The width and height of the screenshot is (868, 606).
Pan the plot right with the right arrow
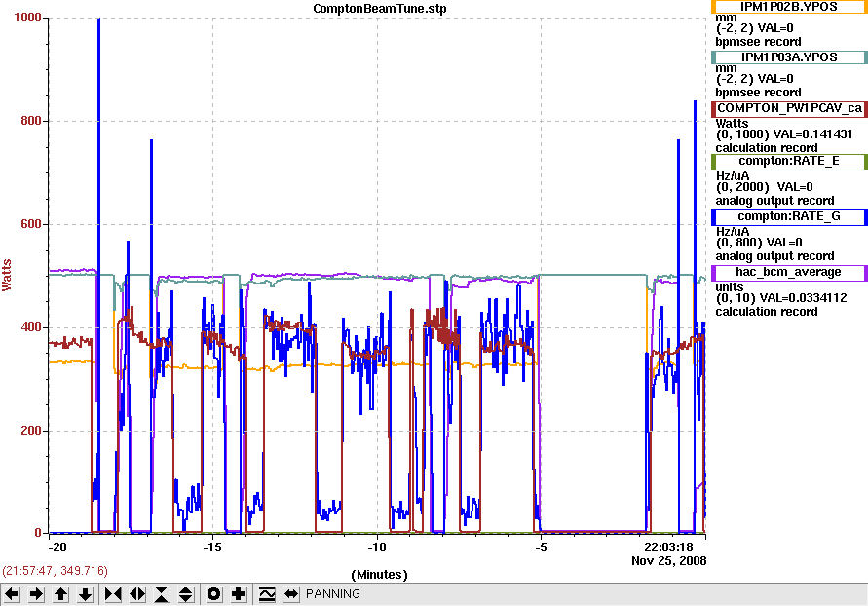(36, 594)
